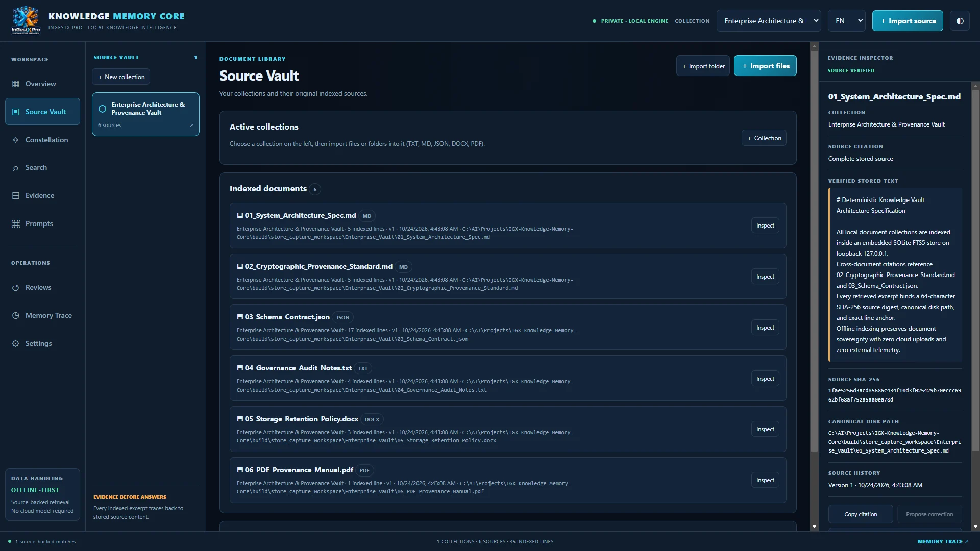Image resolution: width=980 pixels, height=551 pixels.
Task: Select the Enterprise Architecture & Provenance Vault collection
Action: pos(145,114)
